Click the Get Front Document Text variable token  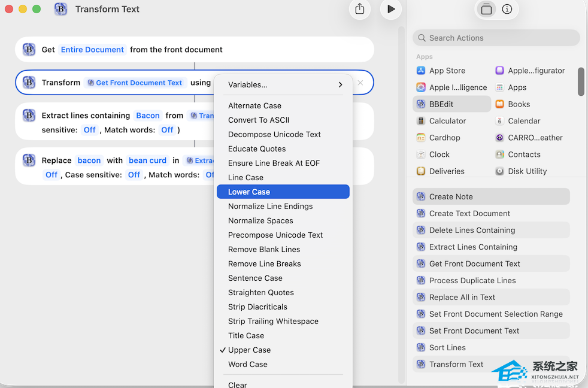[135, 83]
